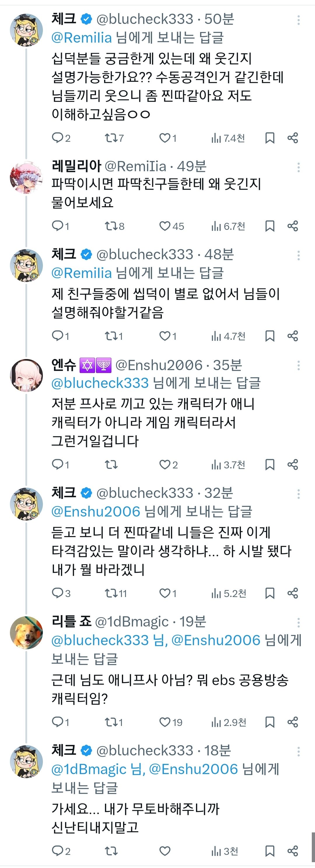
Task: Bookmark 리틀 죠's reply tweet
Action: 269,722
